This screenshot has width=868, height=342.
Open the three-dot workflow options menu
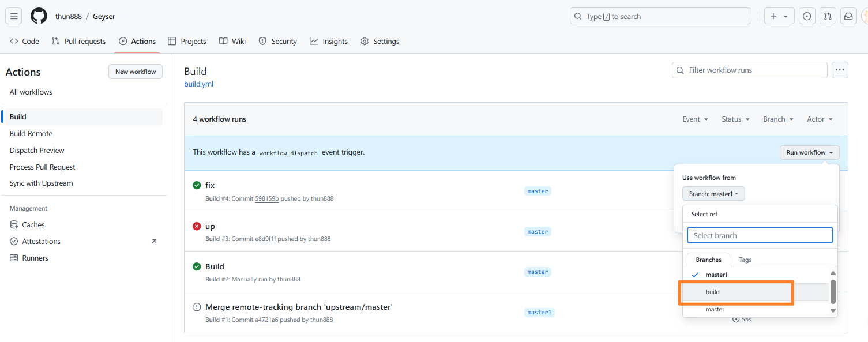(840, 70)
